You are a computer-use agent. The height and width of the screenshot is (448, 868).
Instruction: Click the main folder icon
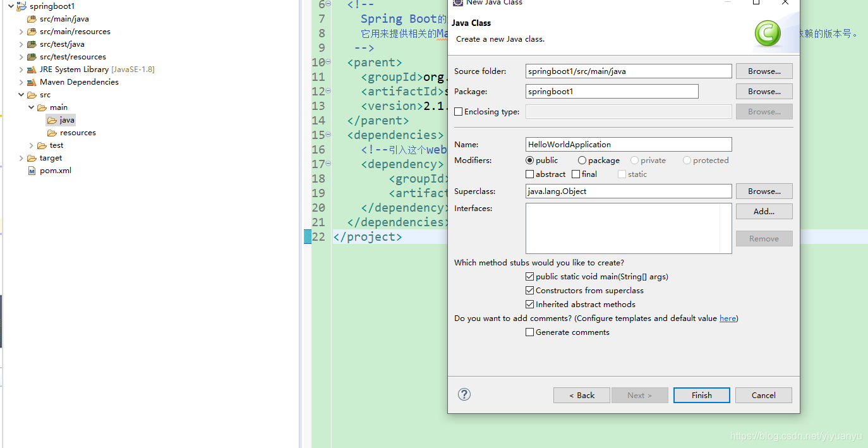(x=42, y=107)
